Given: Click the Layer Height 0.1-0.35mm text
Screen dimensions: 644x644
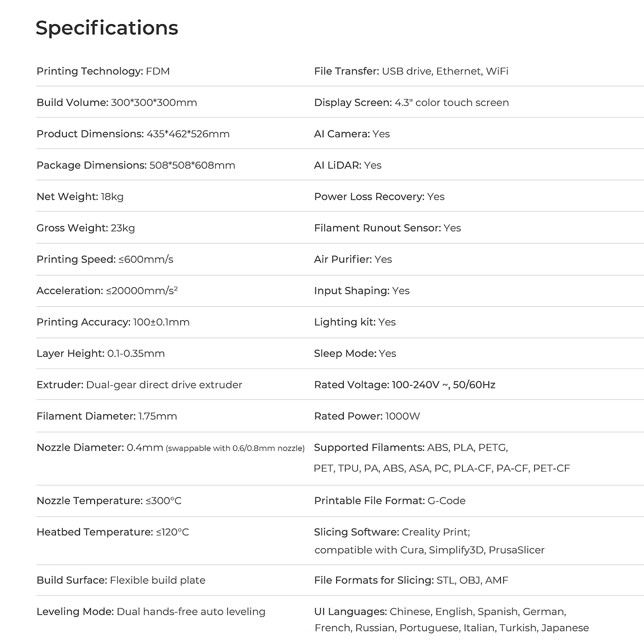Looking at the screenshot, I should pyautogui.click(x=101, y=354).
